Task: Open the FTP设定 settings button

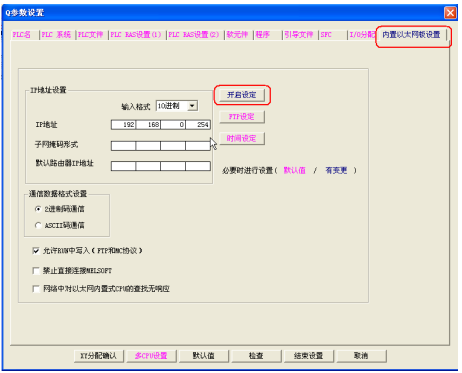Action: 242,117
